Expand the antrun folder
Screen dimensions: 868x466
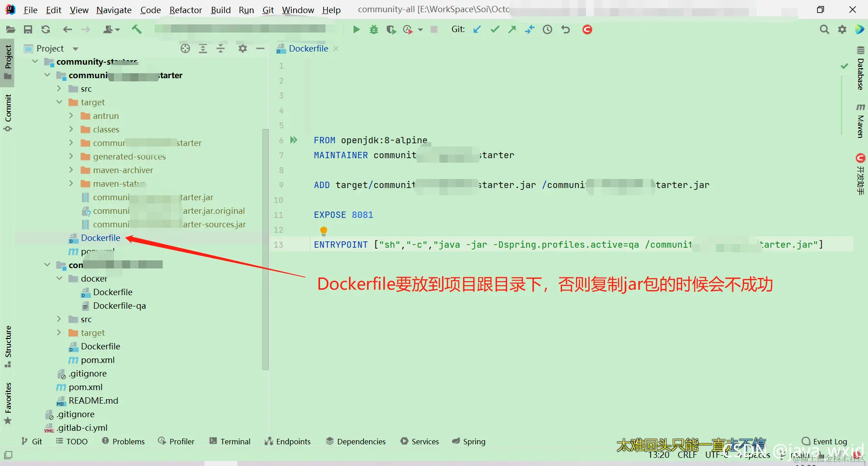click(x=71, y=116)
